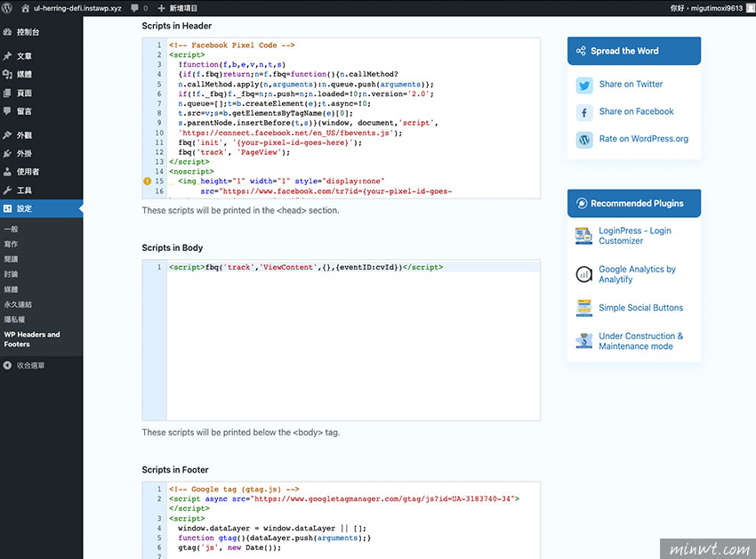756x559 pixels.
Task: Click the 控制台 dashboard icon
Action: [x=7, y=32]
